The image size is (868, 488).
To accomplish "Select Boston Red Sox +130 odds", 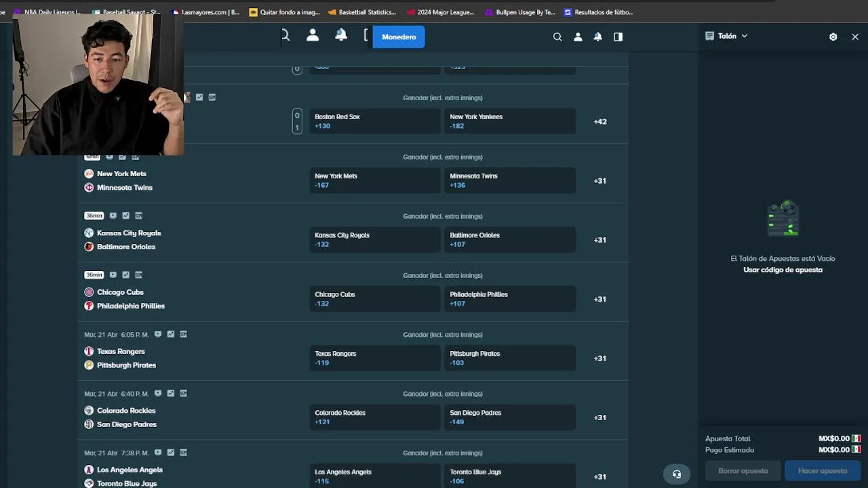I will pos(375,121).
